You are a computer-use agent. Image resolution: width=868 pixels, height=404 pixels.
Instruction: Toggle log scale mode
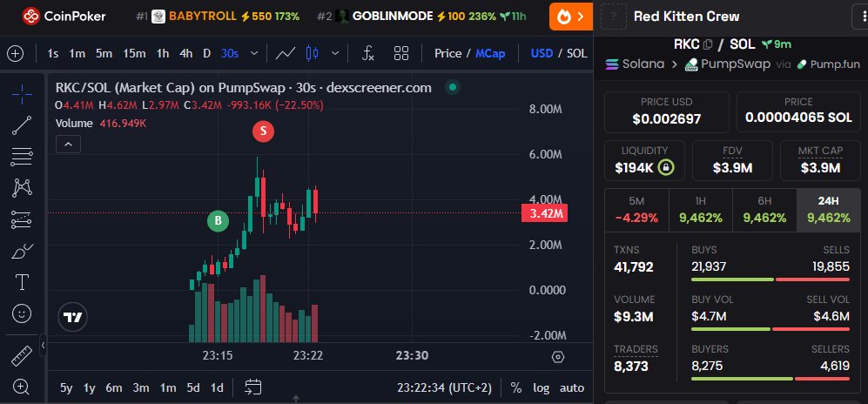point(541,388)
